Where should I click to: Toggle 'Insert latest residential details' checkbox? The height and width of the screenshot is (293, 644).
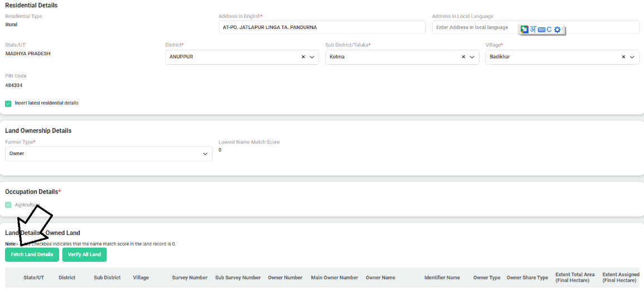pos(8,104)
